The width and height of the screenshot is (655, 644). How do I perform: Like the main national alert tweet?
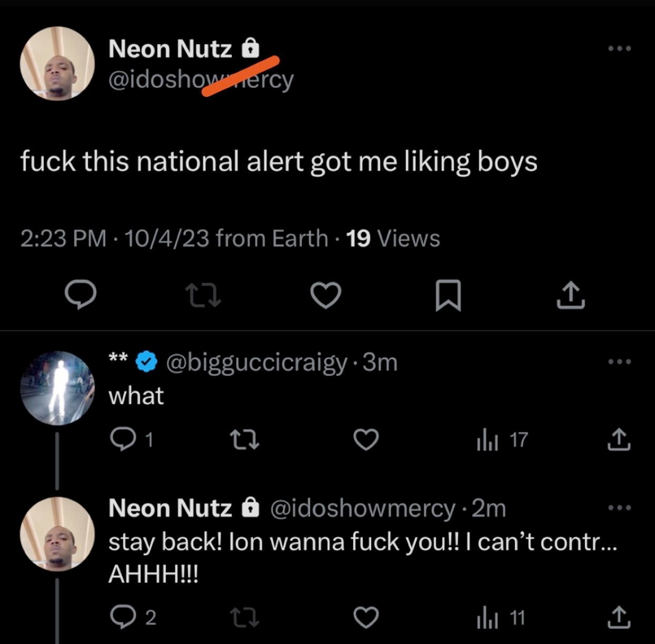[326, 295]
